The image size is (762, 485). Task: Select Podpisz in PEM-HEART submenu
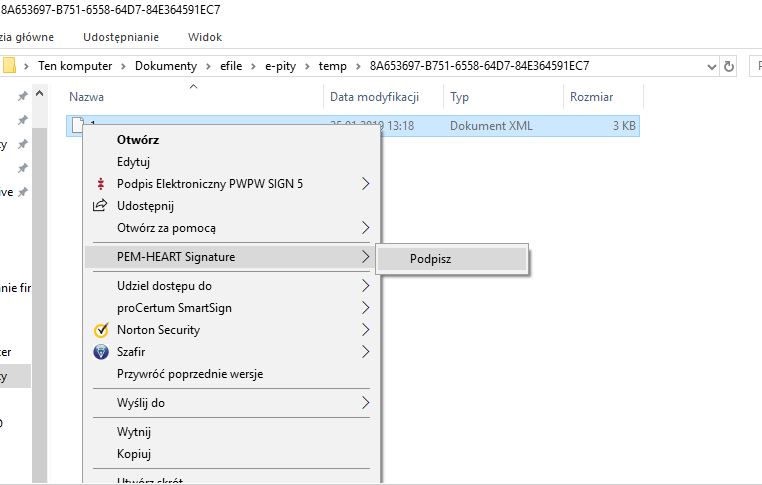tap(431, 258)
